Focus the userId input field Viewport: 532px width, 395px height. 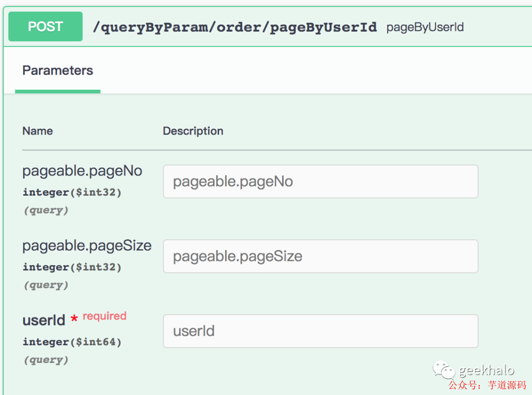tap(321, 331)
